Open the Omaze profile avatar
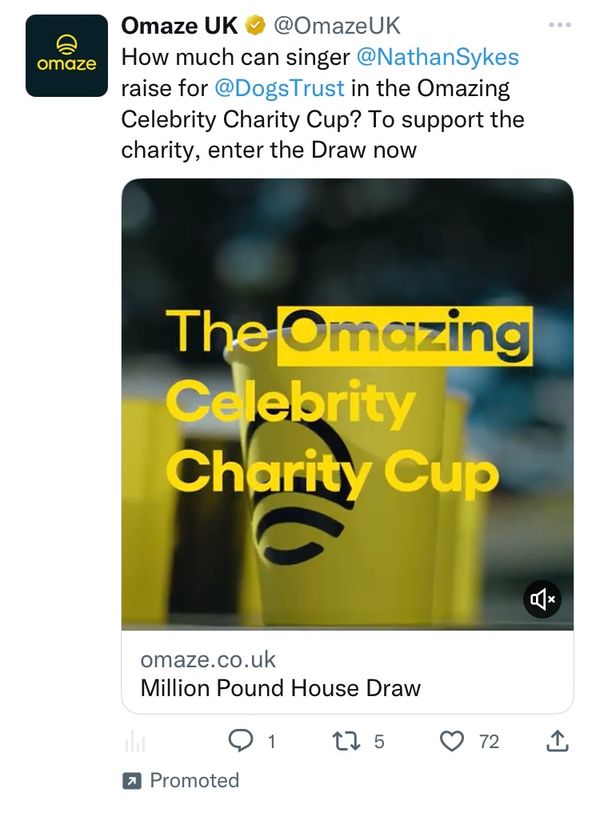600x813 pixels. (x=66, y=56)
